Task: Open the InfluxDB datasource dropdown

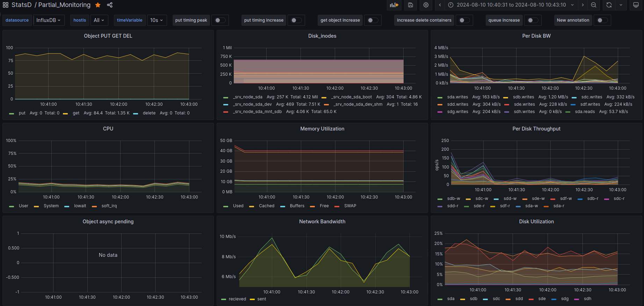Action: tap(49, 20)
